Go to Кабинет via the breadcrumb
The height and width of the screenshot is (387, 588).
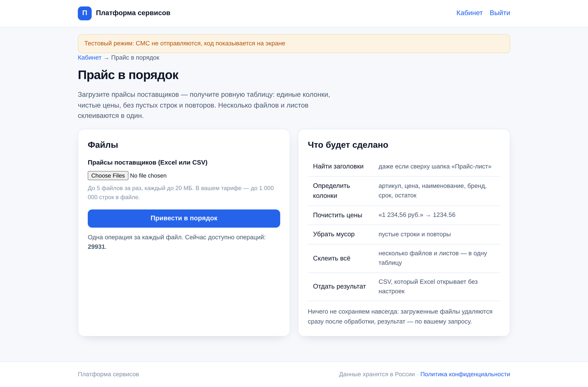(90, 58)
